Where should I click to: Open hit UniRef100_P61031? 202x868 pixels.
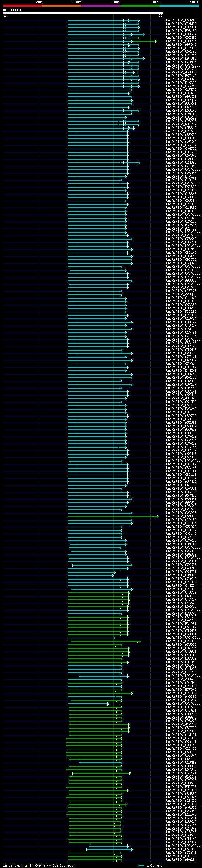[181, 818]
